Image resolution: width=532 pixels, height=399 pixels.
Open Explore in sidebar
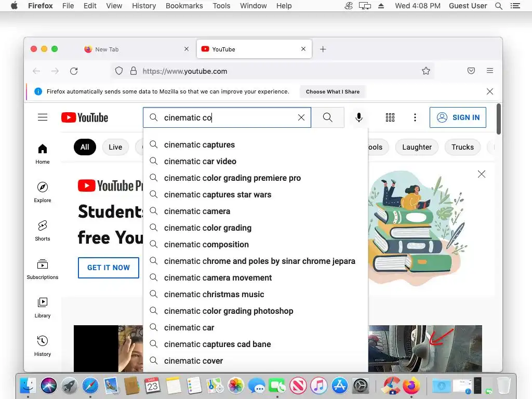[x=43, y=192]
